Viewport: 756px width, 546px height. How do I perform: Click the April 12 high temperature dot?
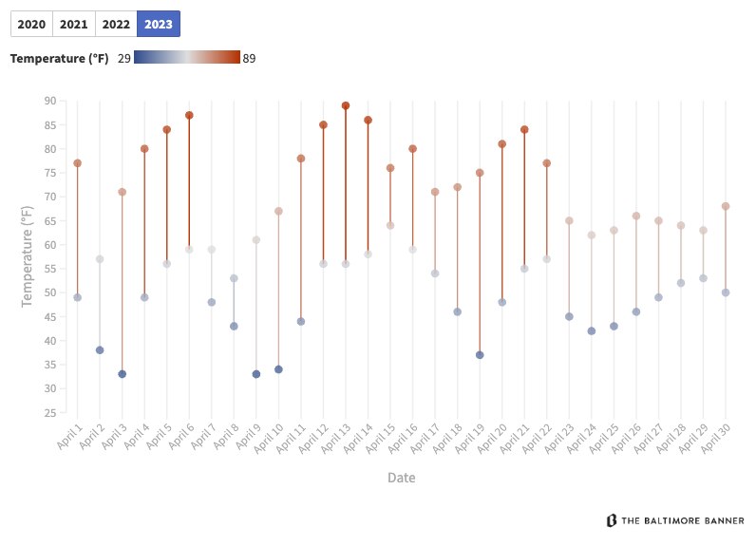click(x=324, y=125)
